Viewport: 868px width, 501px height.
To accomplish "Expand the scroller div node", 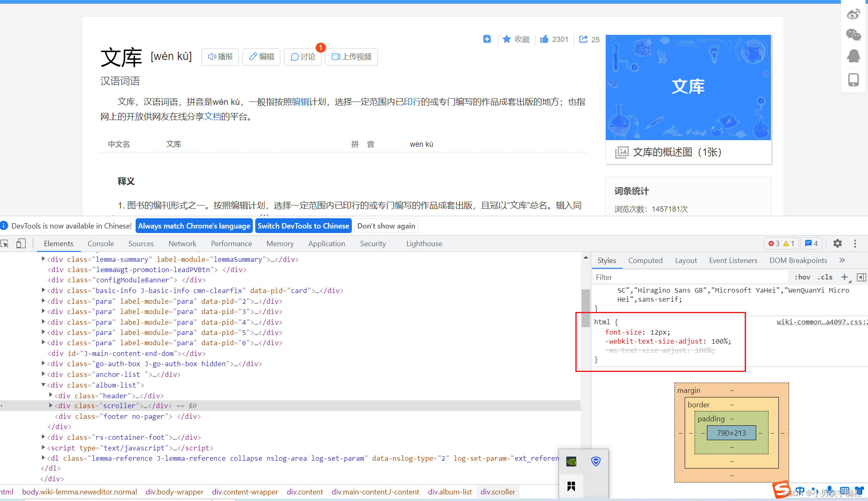I will click(x=51, y=405).
